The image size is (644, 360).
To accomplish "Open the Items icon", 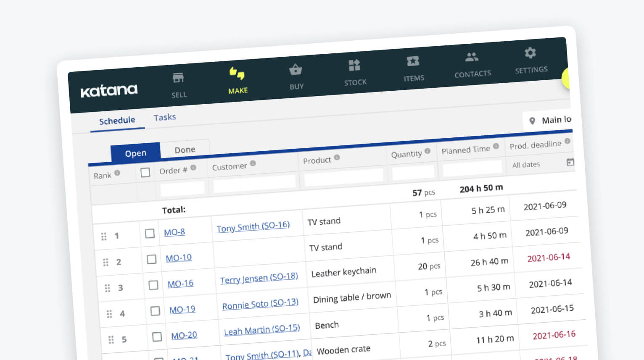I will pyautogui.click(x=413, y=61).
